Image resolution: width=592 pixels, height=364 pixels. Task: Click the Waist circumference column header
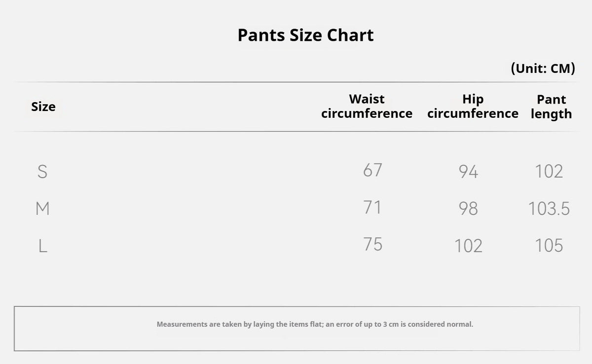(367, 106)
